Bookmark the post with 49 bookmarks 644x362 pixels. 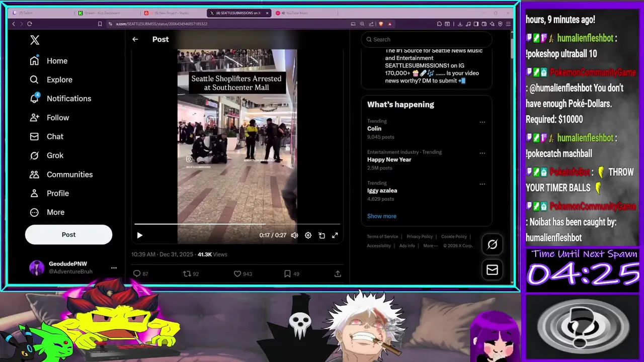point(291,274)
